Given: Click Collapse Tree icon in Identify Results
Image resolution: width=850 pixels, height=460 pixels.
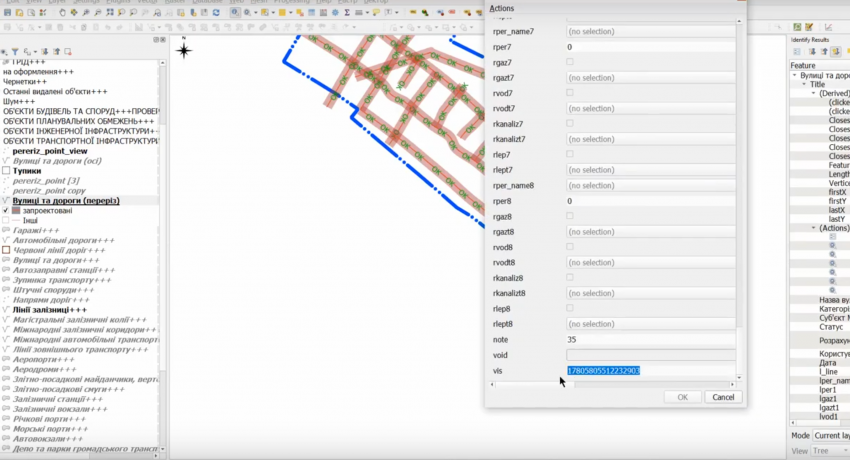Looking at the screenshot, I should 824,51.
